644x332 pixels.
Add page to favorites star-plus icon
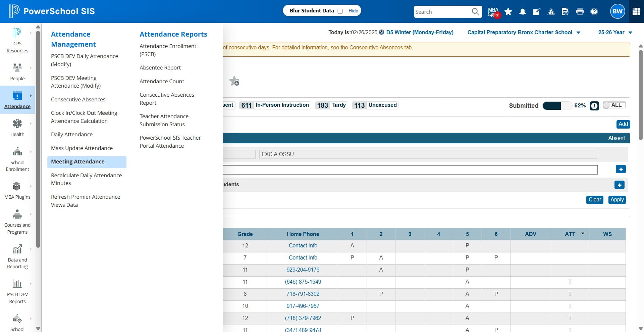[234, 81]
